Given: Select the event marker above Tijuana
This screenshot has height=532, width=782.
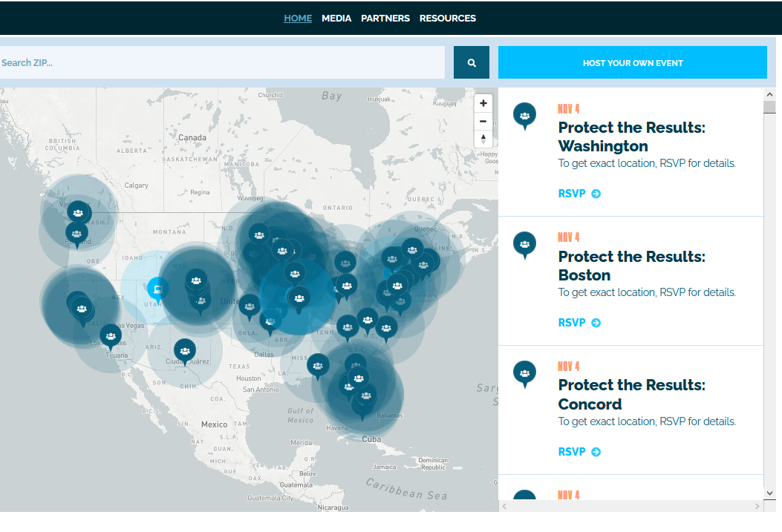Looking at the screenshot, I should click(111, 338).
